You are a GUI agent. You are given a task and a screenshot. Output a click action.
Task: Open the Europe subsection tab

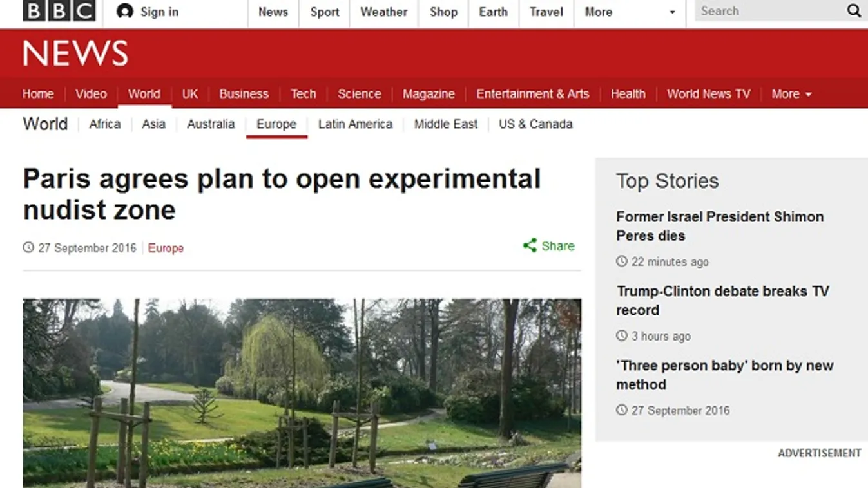[x=276, y=124]
